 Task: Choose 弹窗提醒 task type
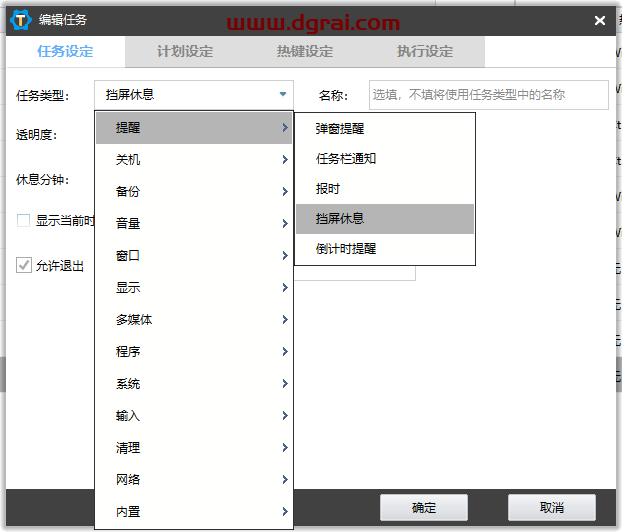click(x=385, y=129)
